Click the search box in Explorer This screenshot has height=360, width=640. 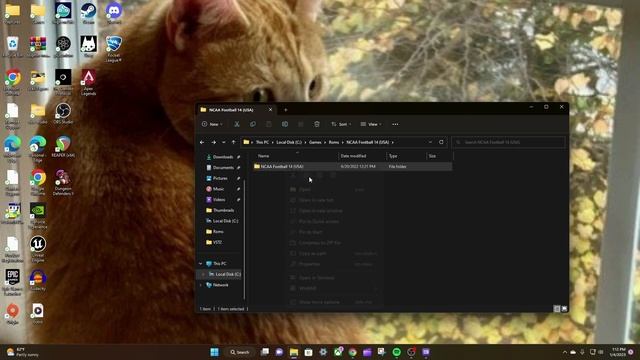(509, 142)
